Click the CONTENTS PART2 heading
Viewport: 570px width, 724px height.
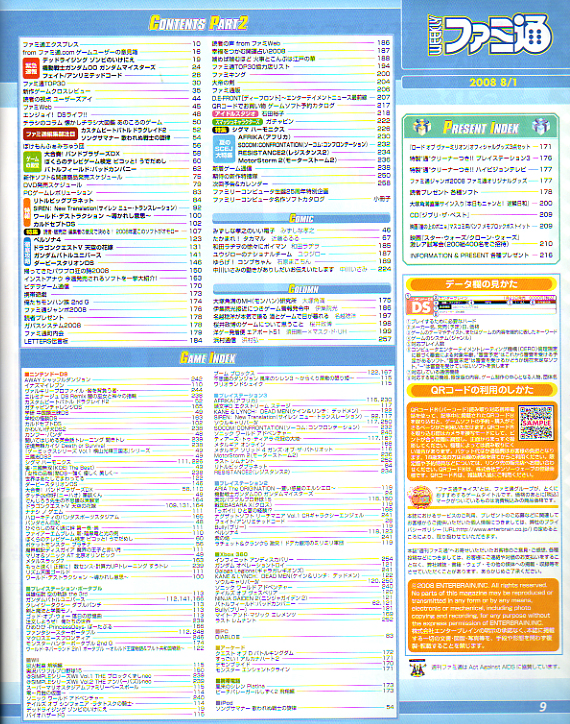coord(199,23)
